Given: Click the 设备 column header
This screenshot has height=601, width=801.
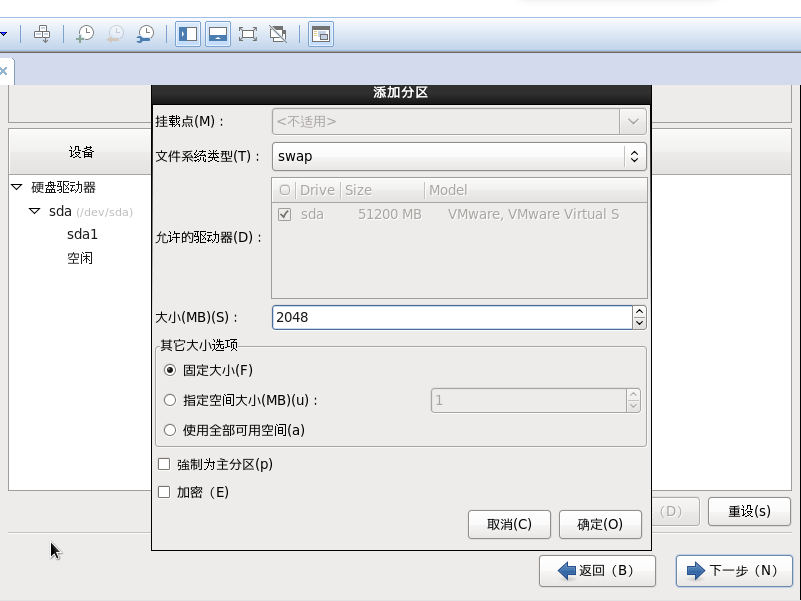Looking at the screenshot, I should click(x=81, y=152).
